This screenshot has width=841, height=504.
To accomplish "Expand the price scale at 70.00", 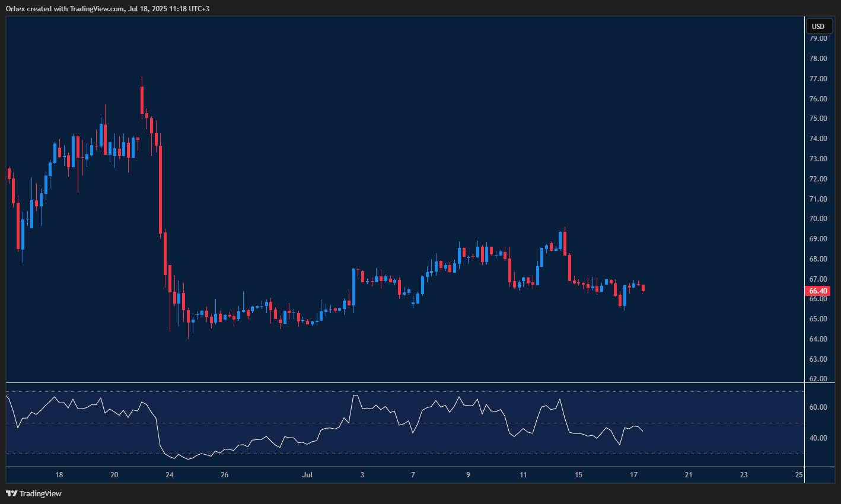I will [818, 218].
